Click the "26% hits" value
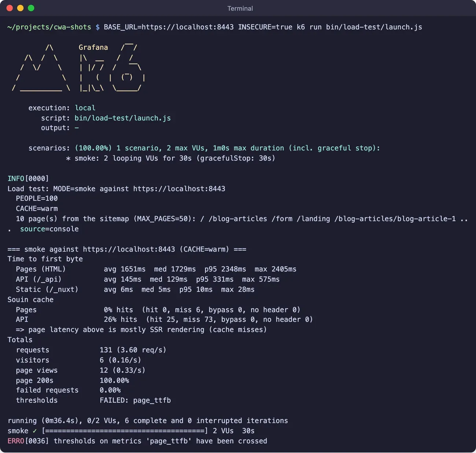This screenshot has height=453, width=476. pos(120,320)
